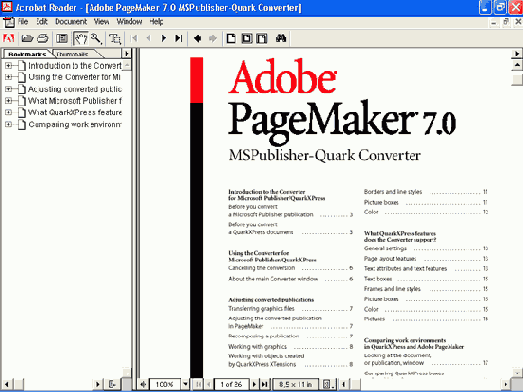Go to next page arrow in toolbar
Image resolution: width=523 pixels, height=392 pixels.
(x=164, y=39)
